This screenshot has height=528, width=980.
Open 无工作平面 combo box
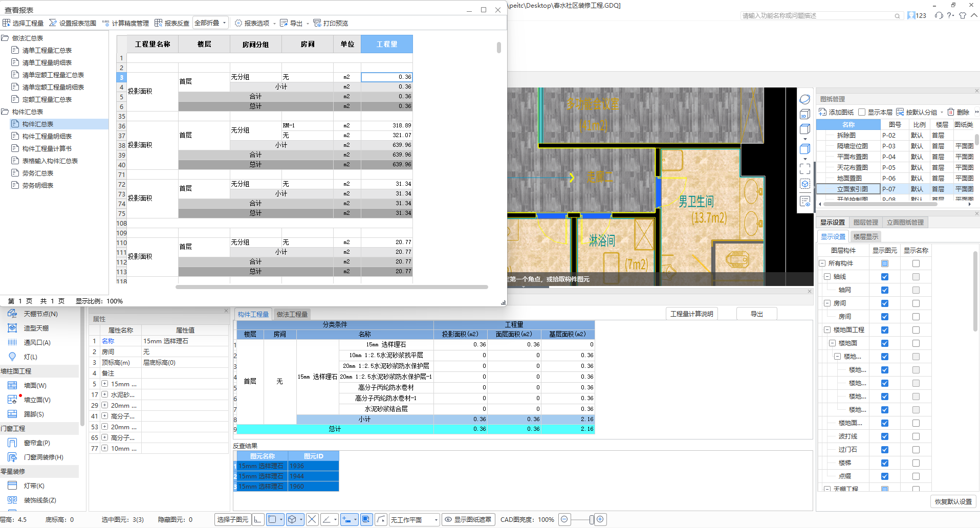(x=414, y=519)
